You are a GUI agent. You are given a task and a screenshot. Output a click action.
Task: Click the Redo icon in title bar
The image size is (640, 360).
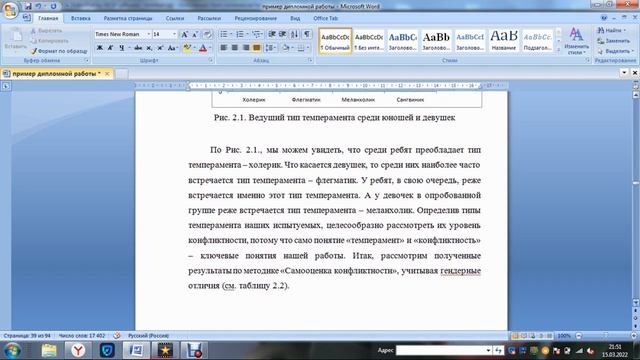53,6
